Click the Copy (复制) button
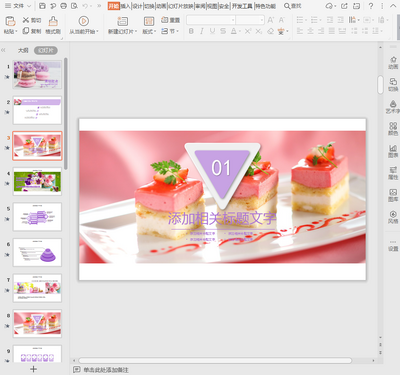Screen dimensions: 400x375 pyautogui.click(x=32, y=31)
